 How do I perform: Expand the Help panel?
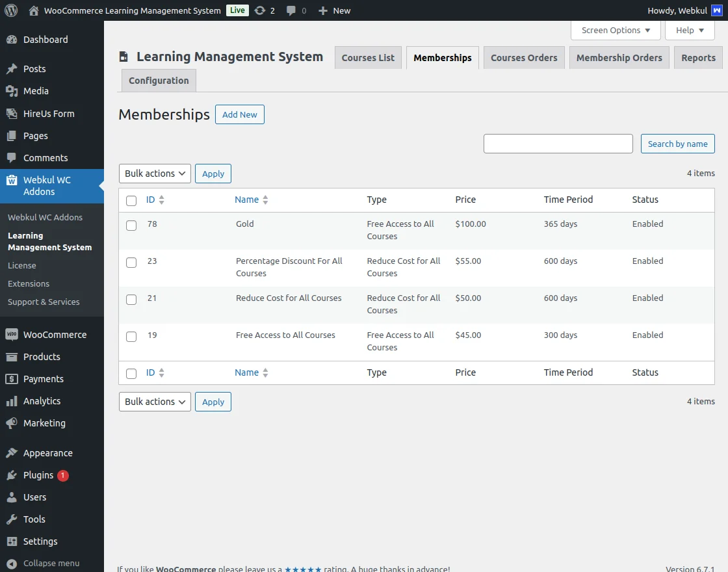[690, 30]
